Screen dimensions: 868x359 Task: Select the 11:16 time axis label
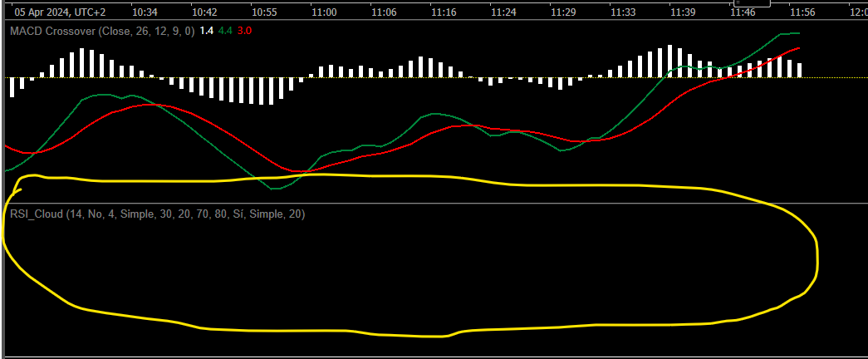coord(444,12)
